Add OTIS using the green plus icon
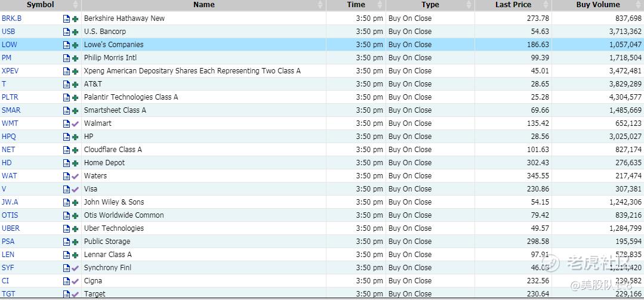 [75, 216]
